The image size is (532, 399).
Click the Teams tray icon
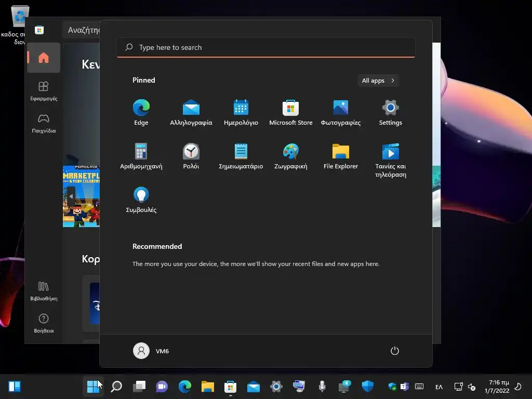click(x=404, y=387)
